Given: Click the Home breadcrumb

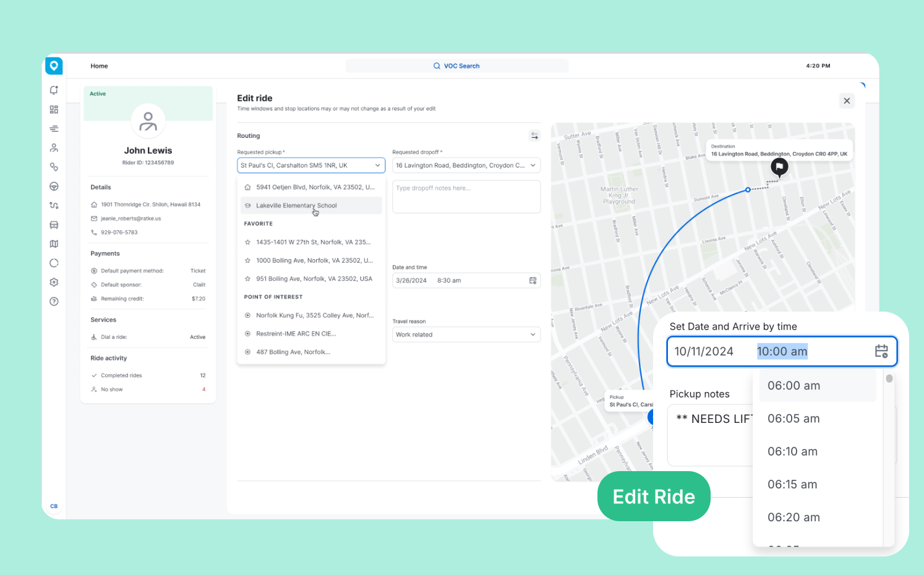Looking at the screenshot, I should click(x=99, y=66).
